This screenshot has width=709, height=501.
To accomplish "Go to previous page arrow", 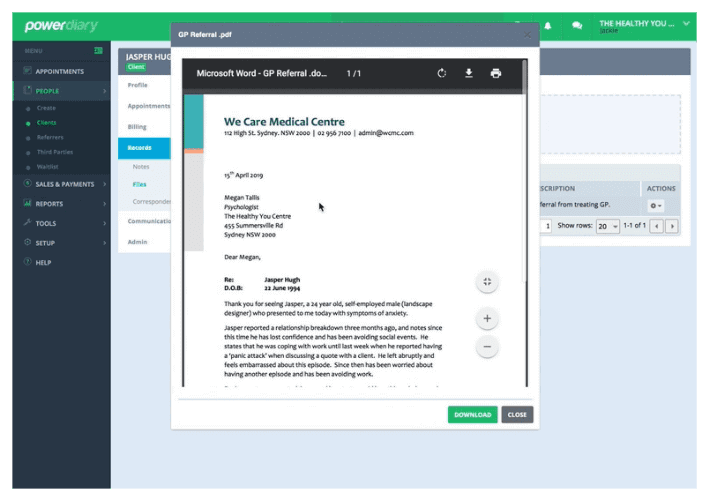I will [656, 226].
